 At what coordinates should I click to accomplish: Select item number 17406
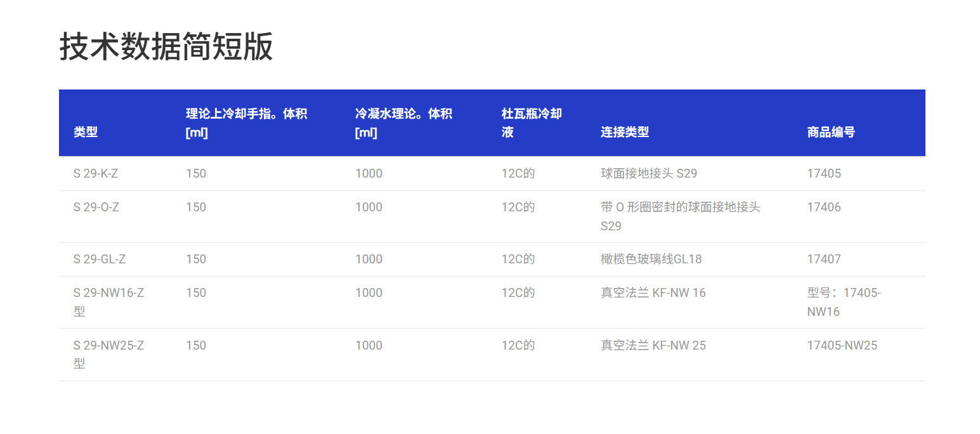click(824, 207)
